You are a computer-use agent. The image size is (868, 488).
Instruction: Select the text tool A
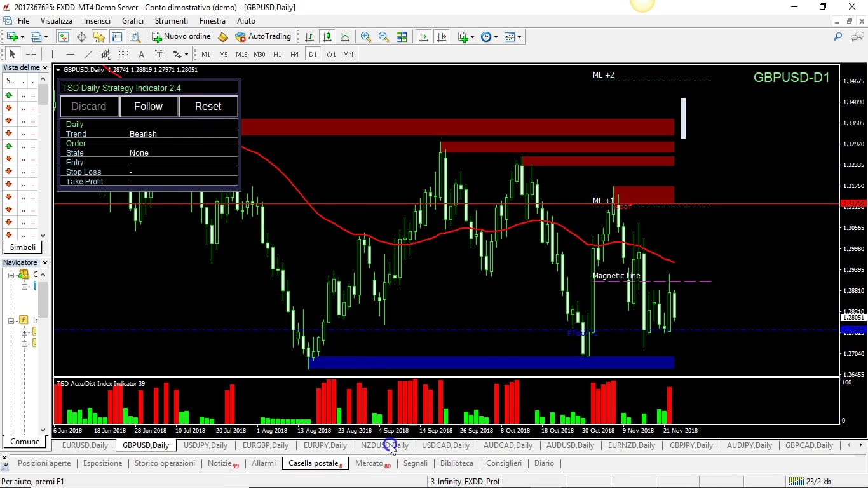(142, 55)
